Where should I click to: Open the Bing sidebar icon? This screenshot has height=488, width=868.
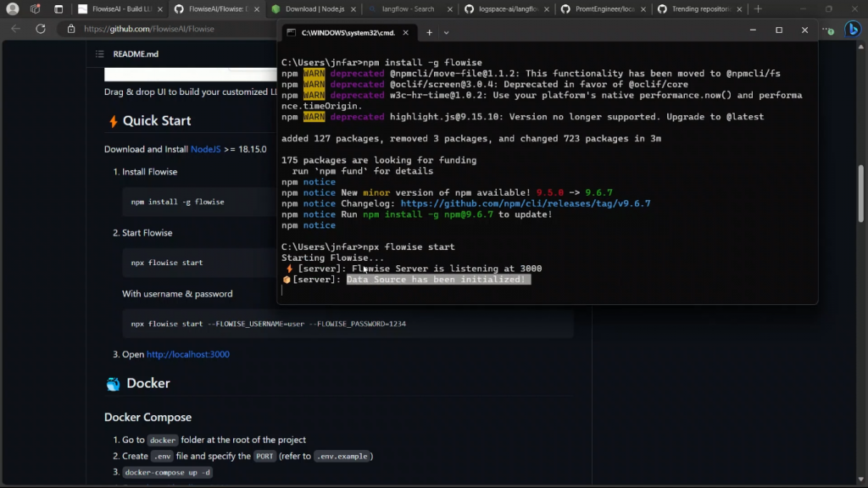853,29
